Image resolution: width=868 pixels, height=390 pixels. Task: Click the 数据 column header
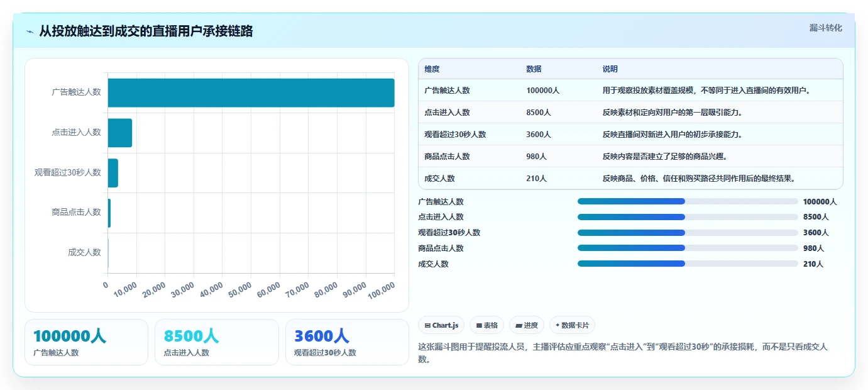point(534,69)
